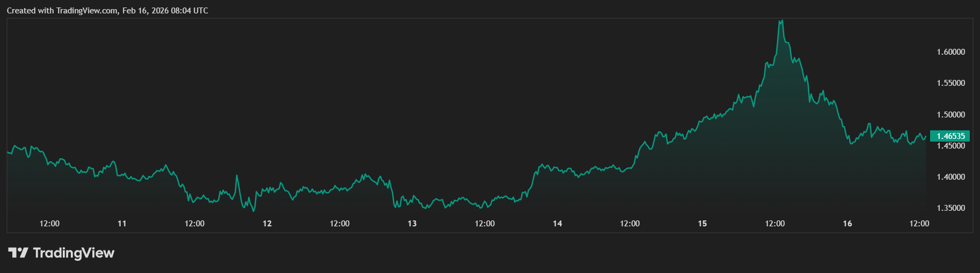Image resolution: width=980 pixels, height=273 pixels.
Task: Select date 12 on the time axis
Action: coord(267,224)
